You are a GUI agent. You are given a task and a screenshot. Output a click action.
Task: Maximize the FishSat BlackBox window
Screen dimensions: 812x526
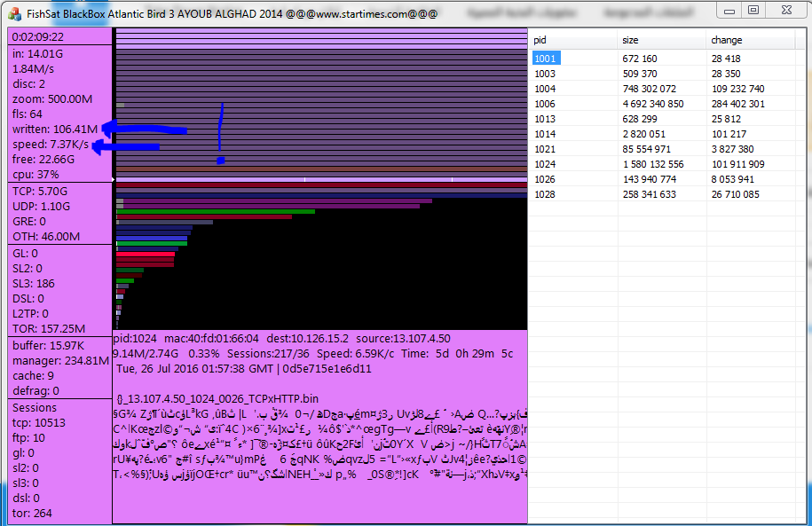click(753, 10)
